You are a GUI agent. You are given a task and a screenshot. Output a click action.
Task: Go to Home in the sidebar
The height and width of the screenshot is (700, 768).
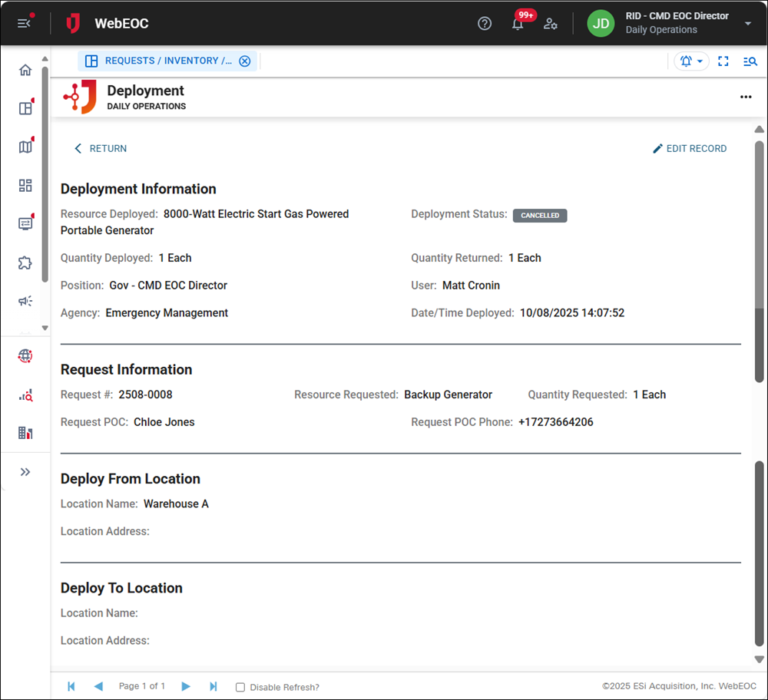[25, 70]
